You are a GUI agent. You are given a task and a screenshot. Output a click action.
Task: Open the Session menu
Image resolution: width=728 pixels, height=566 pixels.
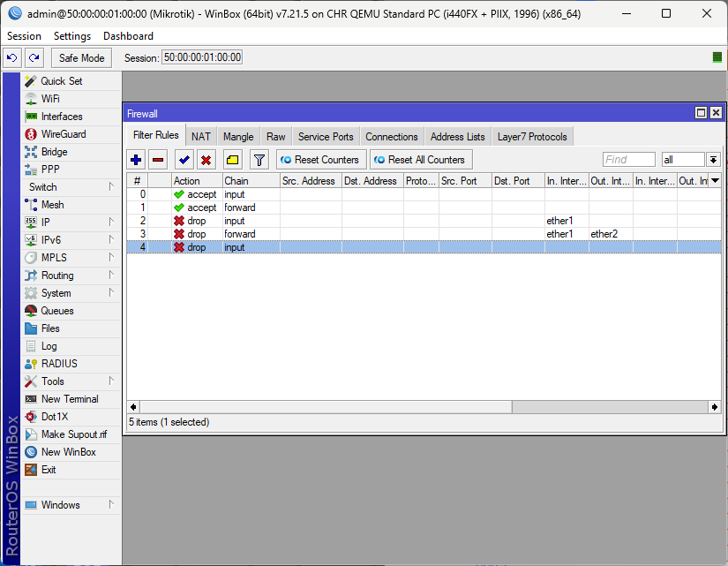pos(24,36)
